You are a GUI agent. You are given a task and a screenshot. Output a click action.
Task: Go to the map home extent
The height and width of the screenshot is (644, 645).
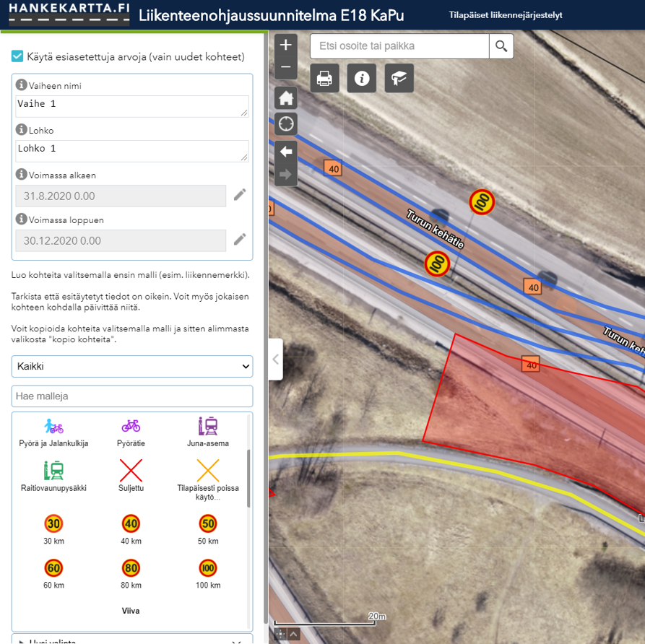click(286, 98)
